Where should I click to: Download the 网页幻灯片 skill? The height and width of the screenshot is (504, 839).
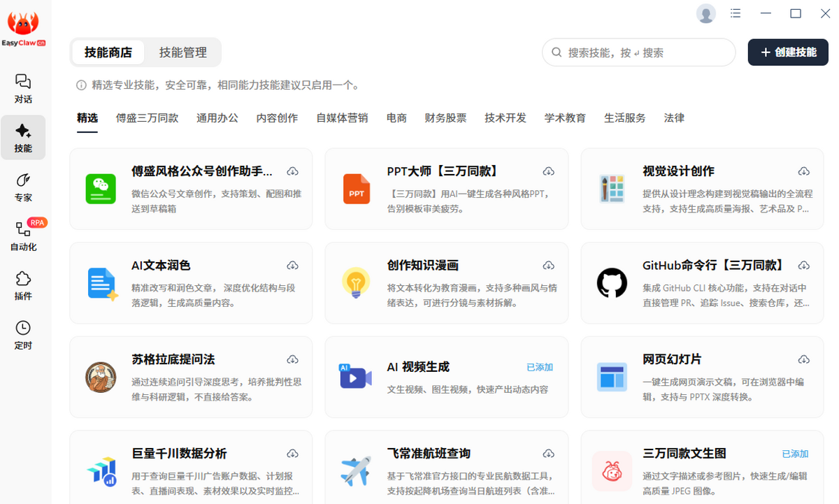tap(804, 359)
